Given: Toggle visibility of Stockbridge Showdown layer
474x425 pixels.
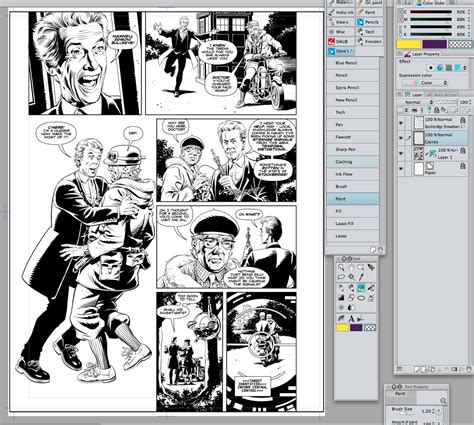Looking at the screenshot, I should coord(401,123).
